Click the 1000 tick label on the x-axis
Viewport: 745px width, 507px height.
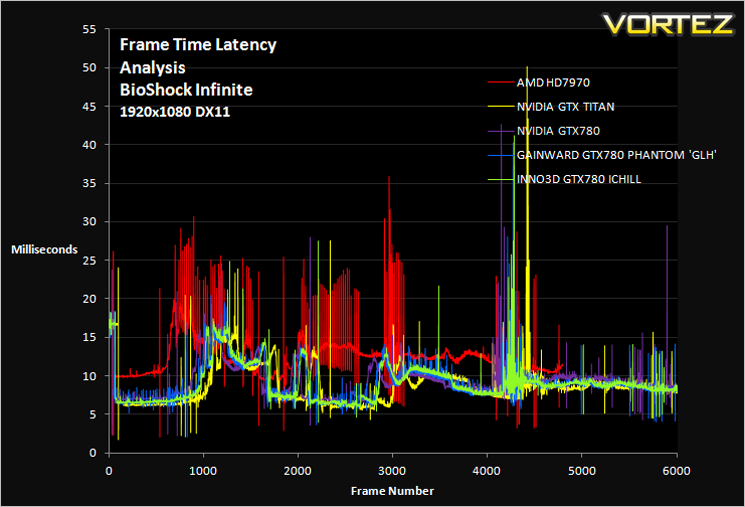click(x=203, y=471)
